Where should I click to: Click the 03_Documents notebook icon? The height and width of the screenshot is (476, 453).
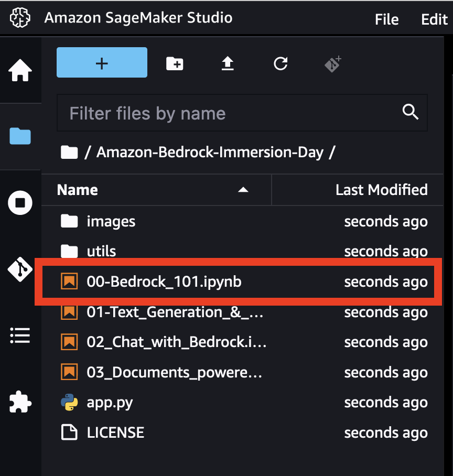coord(69,372)
